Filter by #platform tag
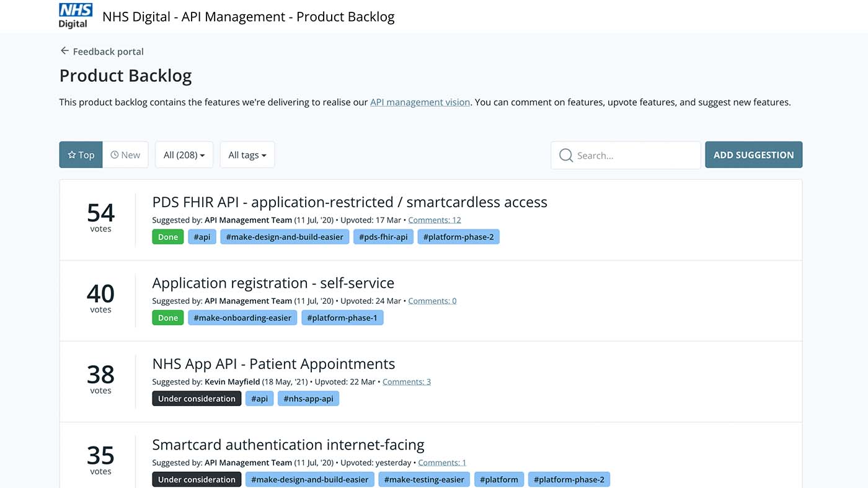 [x=500, y=479]
